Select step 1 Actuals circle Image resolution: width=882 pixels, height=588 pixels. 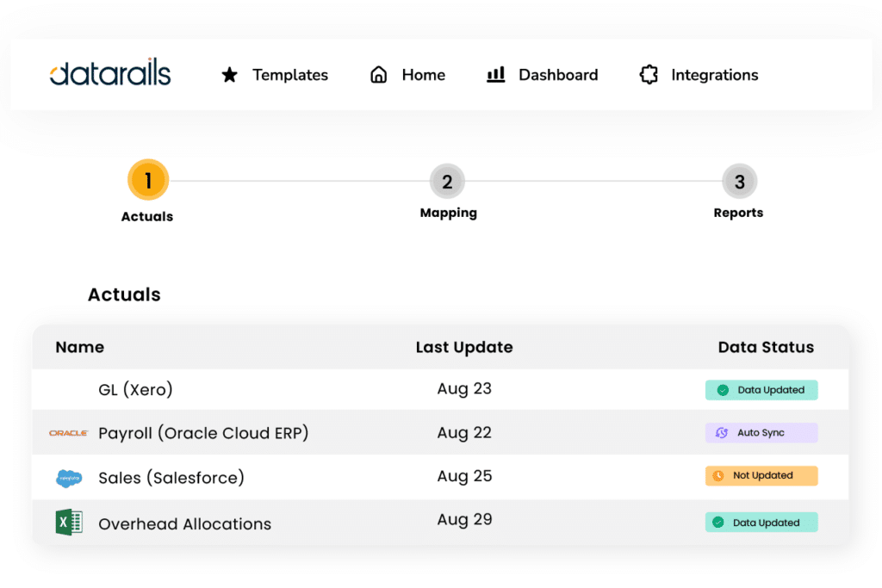[148, 181]
